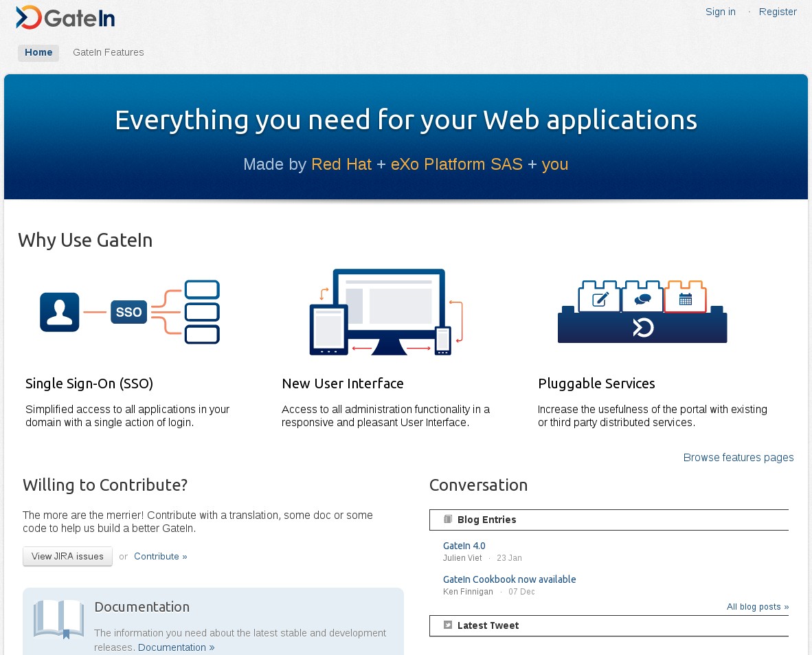Click the Pluggable Services blocks illustration
The width and height of the screenshot is (812, 655).
point(642,311)
